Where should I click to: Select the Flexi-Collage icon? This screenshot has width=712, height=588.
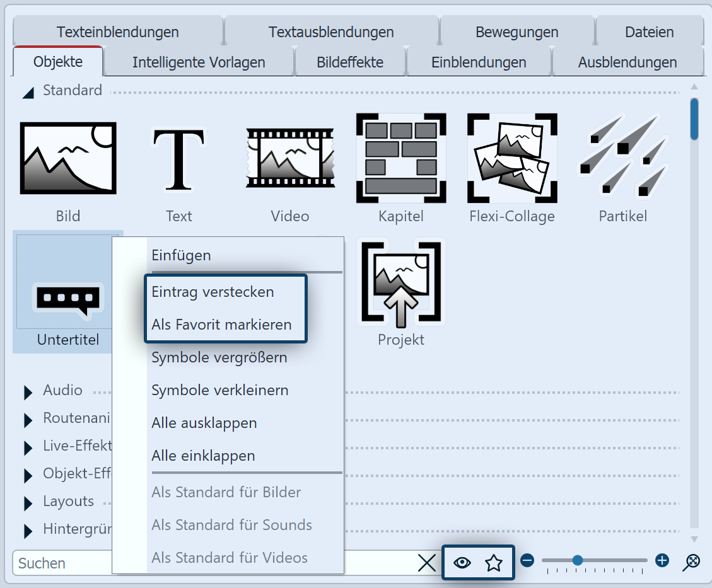click(x=511, y=158)
